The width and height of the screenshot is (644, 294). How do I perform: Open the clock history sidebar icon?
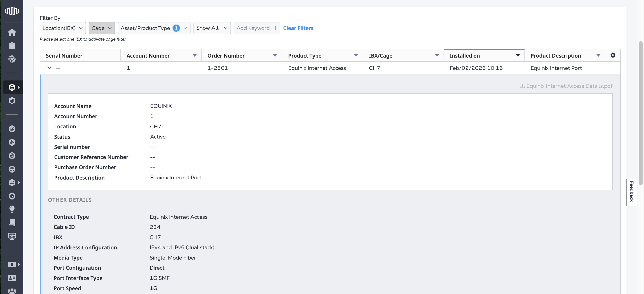pos(12,196)
